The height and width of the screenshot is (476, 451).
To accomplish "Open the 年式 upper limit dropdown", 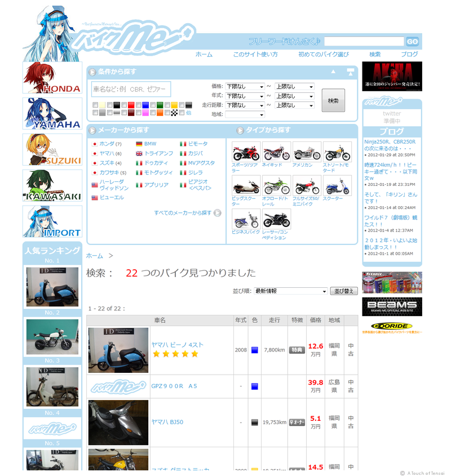I will [x=294, y=96].
